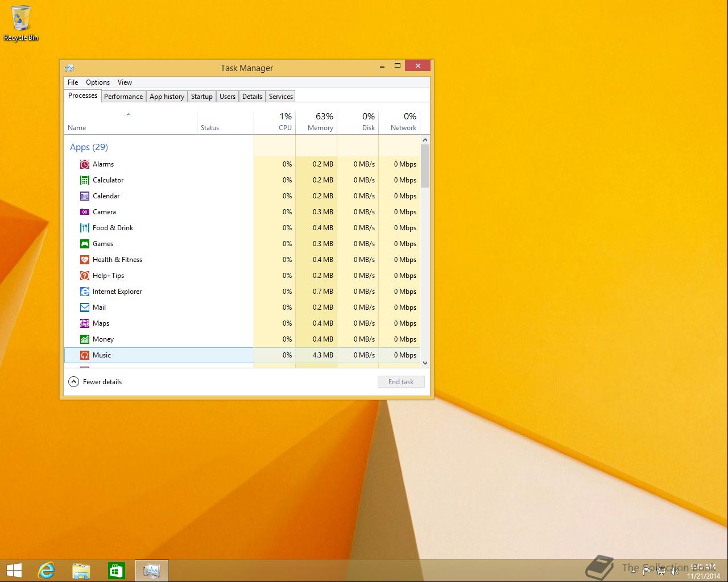Click the Music app icon
The height and width of the screenshot is (582, 728).
85,355
